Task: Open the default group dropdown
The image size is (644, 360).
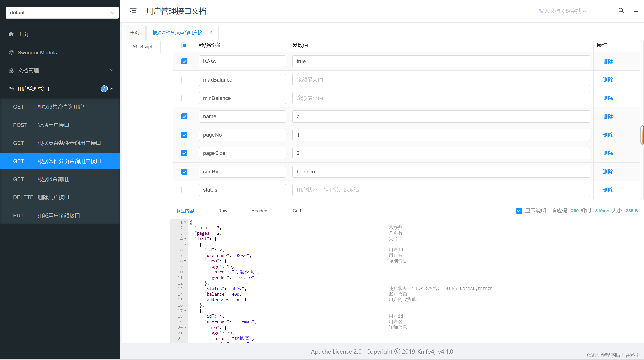Action: click(x=62, y=13)
